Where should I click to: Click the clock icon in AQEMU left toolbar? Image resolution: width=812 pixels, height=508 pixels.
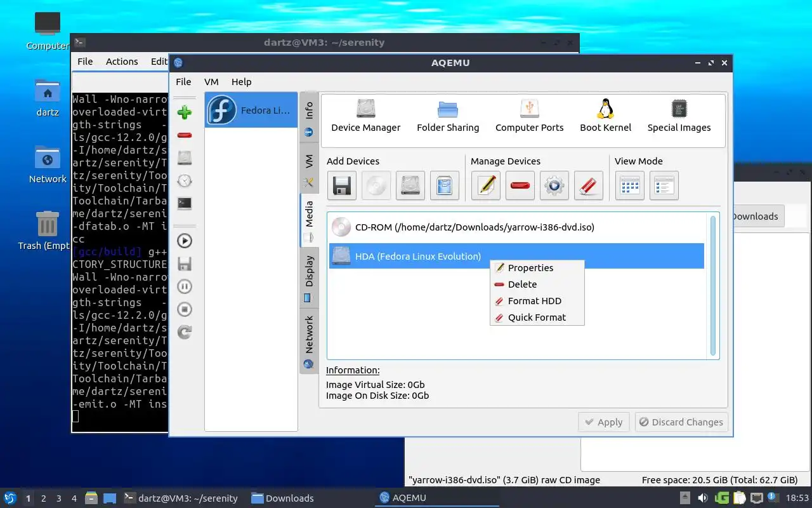tap(185, 181)
